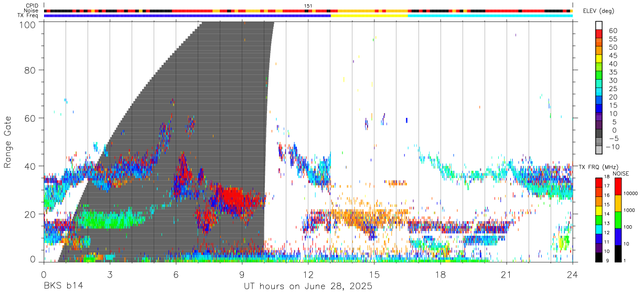This screenshot has height=297, width=644.
Task: Click the '3' UT hour tick label
Action: click(x=110, y=274)
